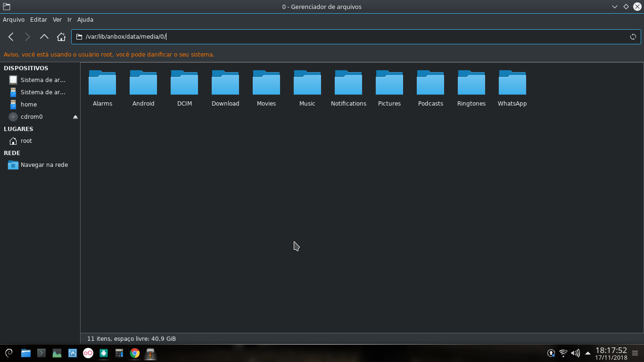Toggle the network status icon in system tray
Image resolution: width=644 pixels, height=362 pixels.
[563, 353]
